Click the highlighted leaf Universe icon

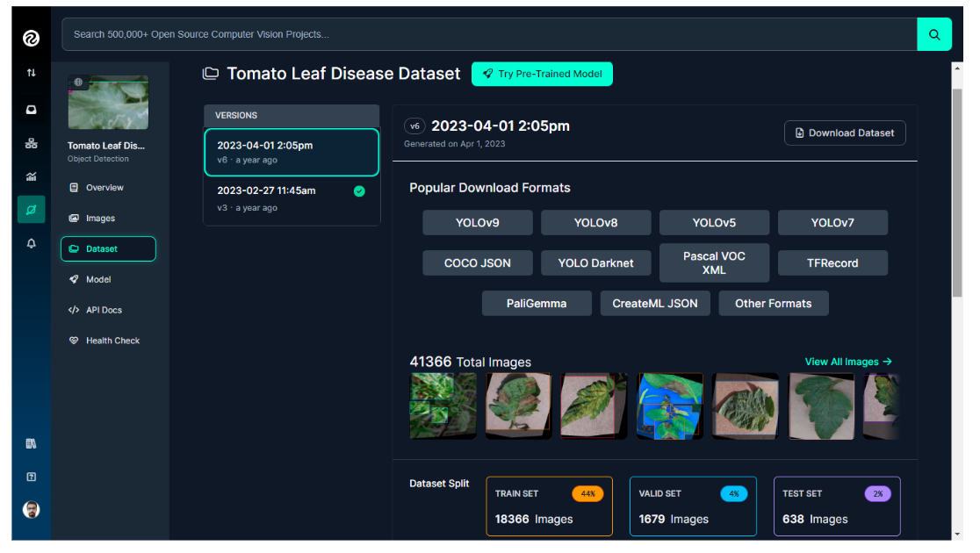pos(31,210)
